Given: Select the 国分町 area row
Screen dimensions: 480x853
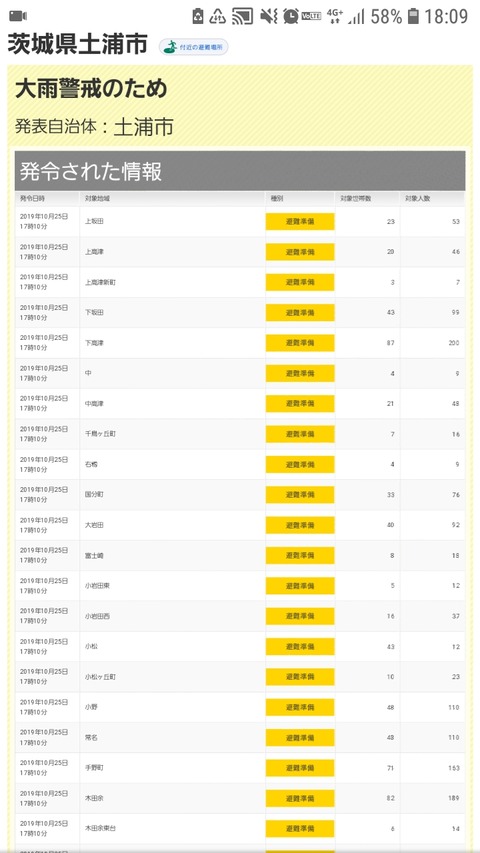Looking at the screenshot, I should [240, 495].
